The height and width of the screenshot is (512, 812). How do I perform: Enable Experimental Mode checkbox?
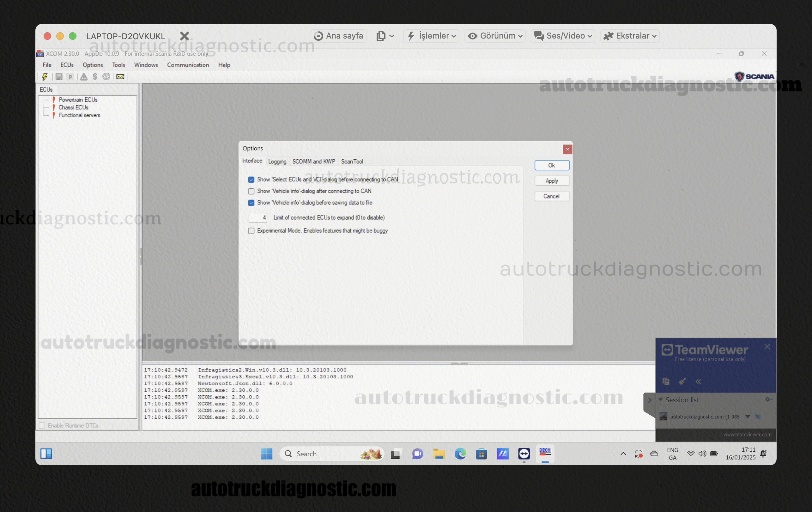point(251,231)
